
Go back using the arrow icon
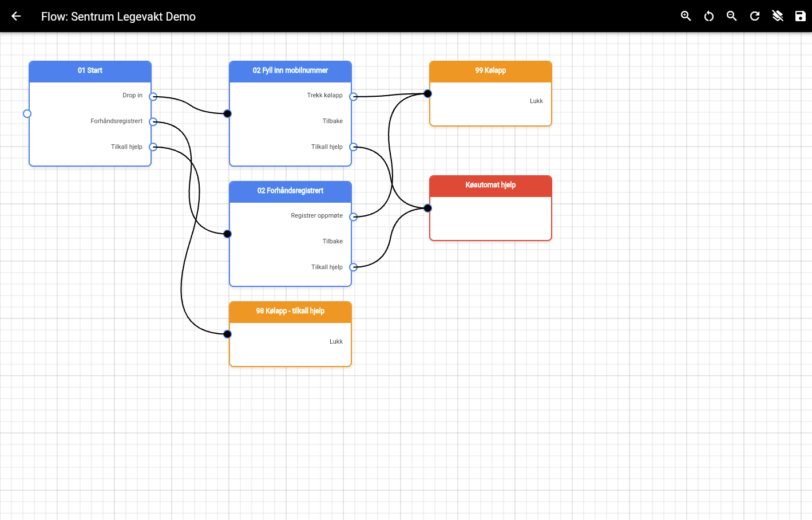coord(16,16)
